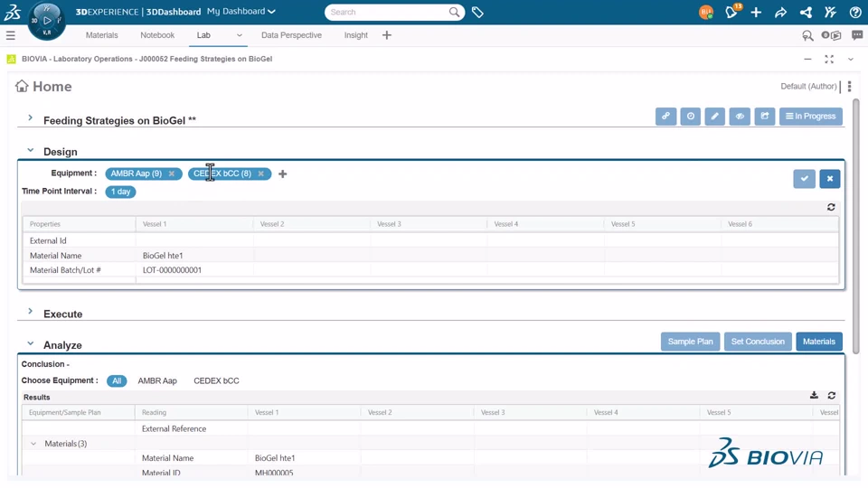Download the Analyze results
868x488 pixels.
click(814, 395)
